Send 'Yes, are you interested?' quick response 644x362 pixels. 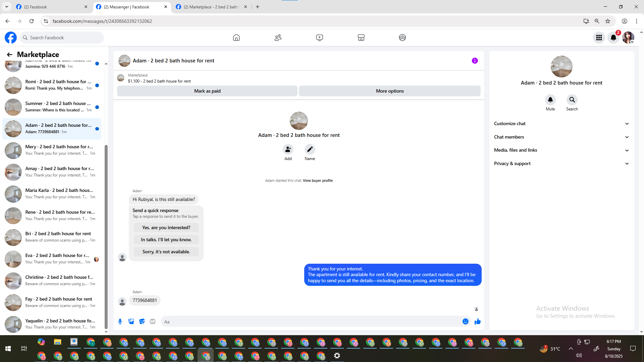pyautogui.click(x=166, y=227)
